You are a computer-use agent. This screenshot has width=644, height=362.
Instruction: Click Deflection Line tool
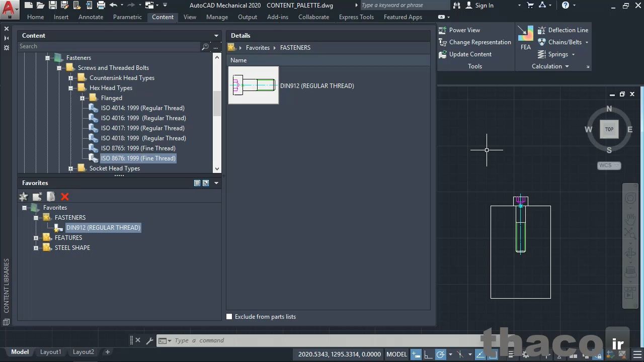(563, 30)
